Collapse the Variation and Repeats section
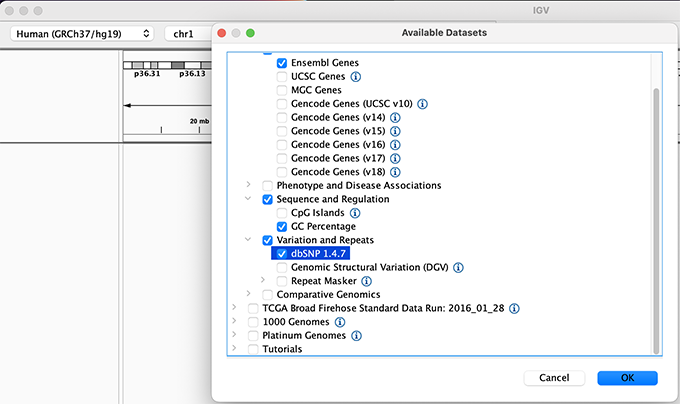The width and height of the screenshot is (680, 404). click(x=248, y=240)
